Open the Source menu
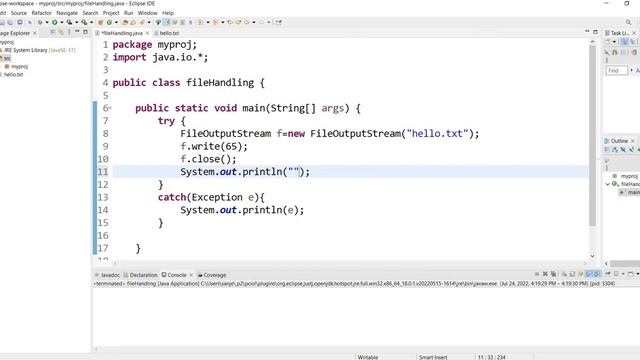 (x=18, y=13)
